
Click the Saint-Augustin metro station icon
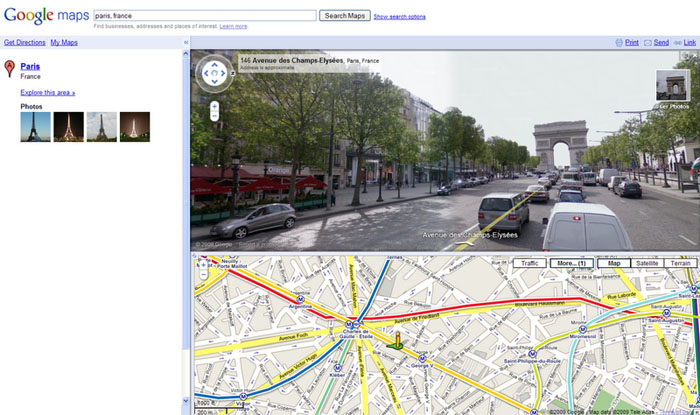coord(666,313)
